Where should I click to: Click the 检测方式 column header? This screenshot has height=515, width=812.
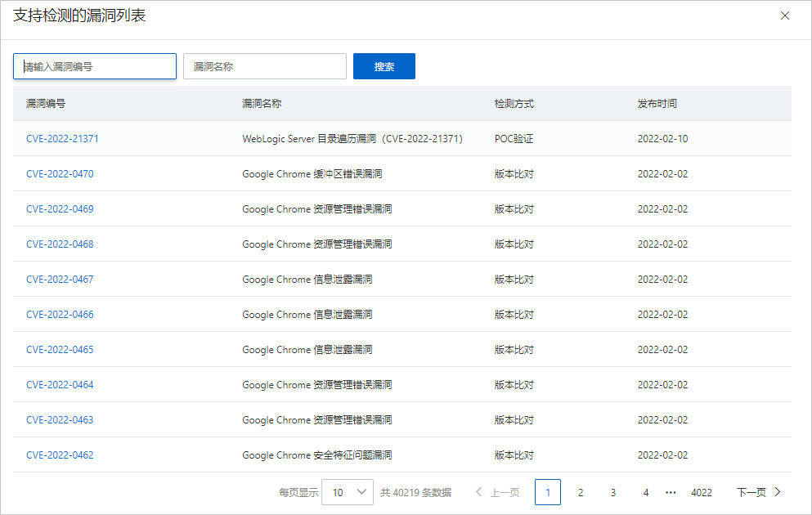(x=514, y=104)
